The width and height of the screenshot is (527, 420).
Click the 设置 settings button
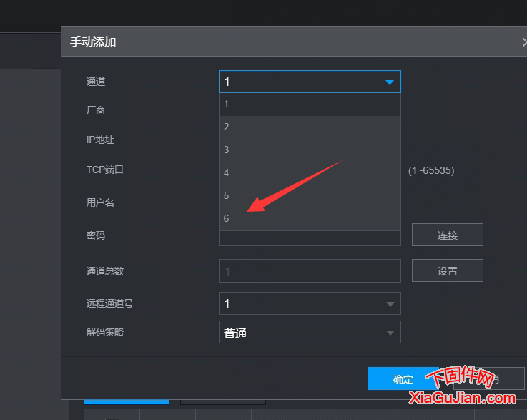click(x=448, y=270)
